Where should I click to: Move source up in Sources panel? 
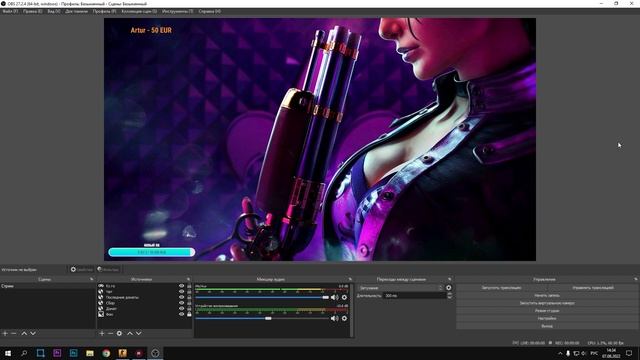(130, 333)
